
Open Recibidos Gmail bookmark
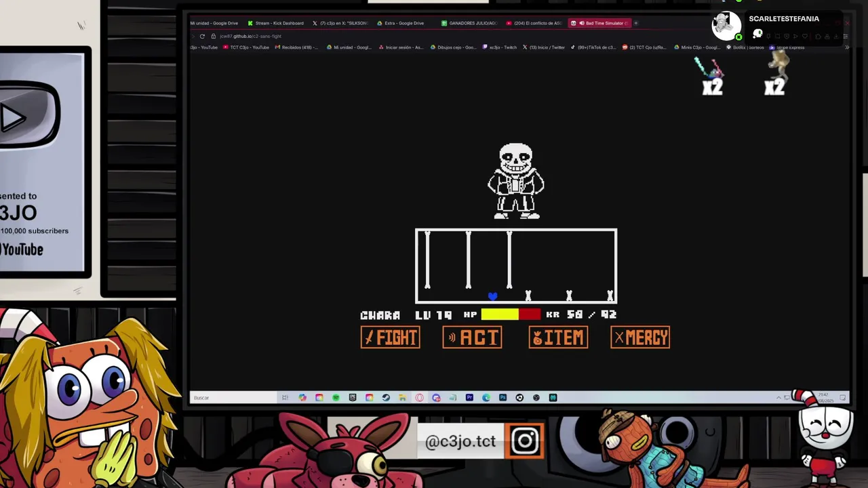pos(298,47)
